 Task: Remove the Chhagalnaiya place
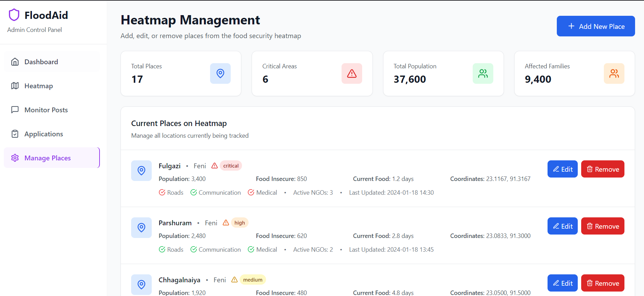tap(602, 283)
